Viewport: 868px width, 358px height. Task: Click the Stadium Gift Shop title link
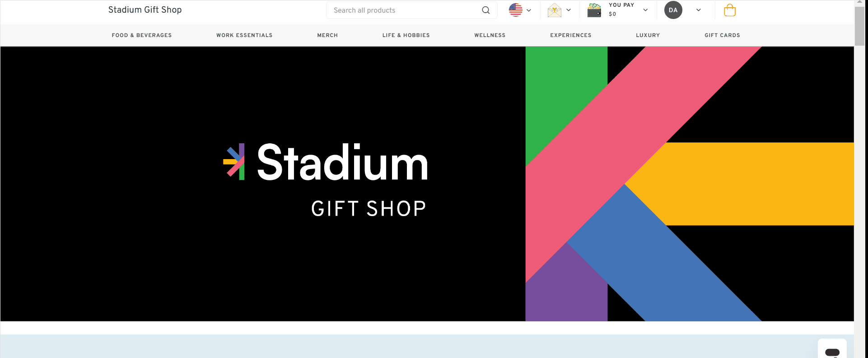point(145,10)
